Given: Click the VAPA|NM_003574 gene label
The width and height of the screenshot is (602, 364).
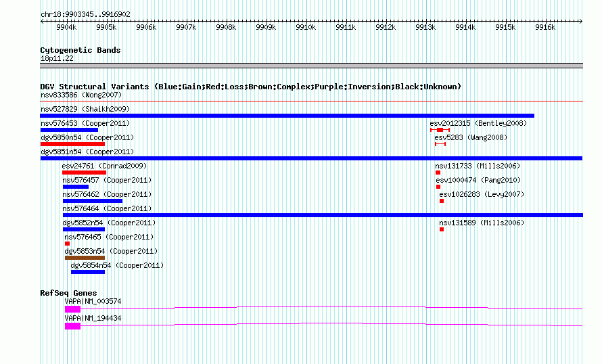Looking at the screenshot, I should point(93,301).
